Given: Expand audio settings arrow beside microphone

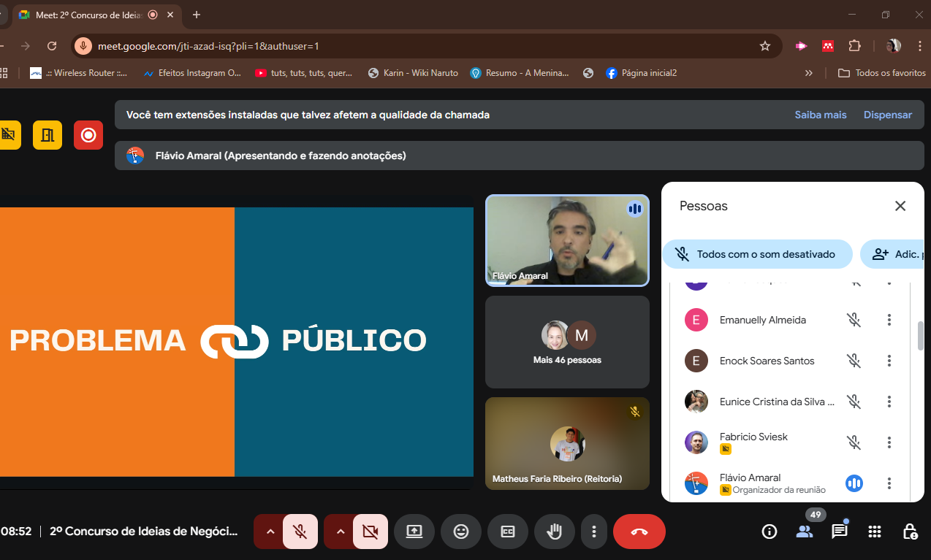Looking at the screenshot, I should (270, 532).
